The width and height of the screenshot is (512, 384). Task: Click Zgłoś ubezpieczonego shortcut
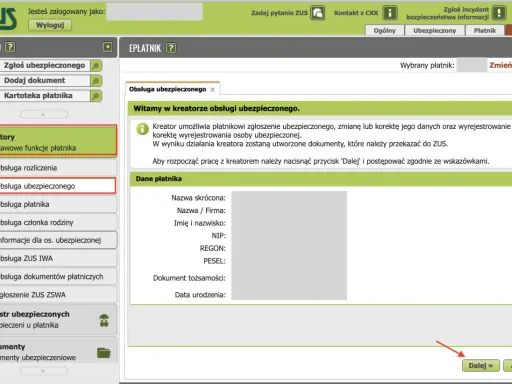[x=45, y=65]
